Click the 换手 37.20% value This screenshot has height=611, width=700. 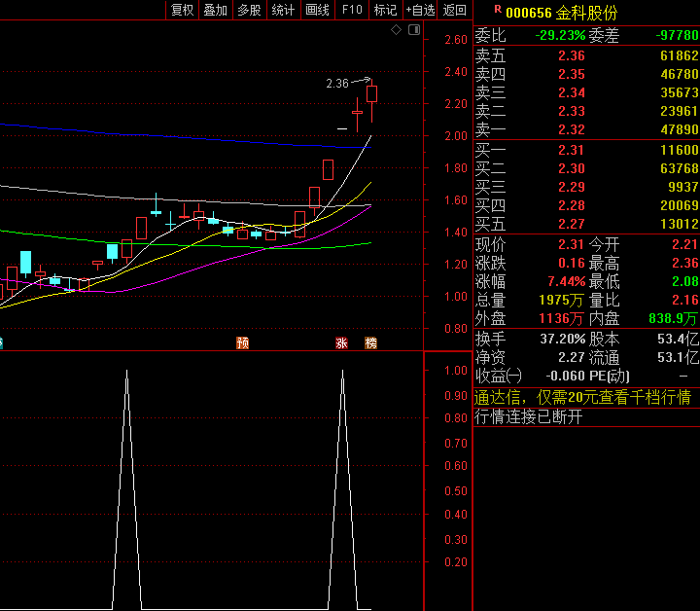pos(563,339)
